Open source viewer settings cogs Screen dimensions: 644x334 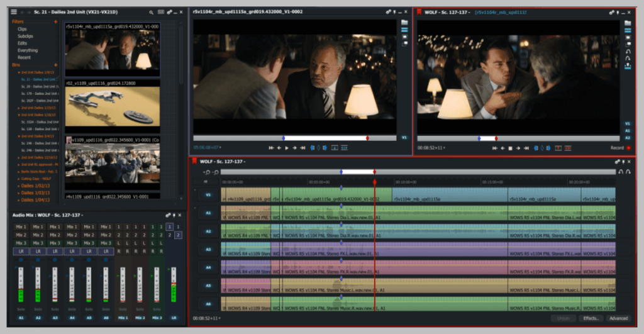(x=388, y=12)
